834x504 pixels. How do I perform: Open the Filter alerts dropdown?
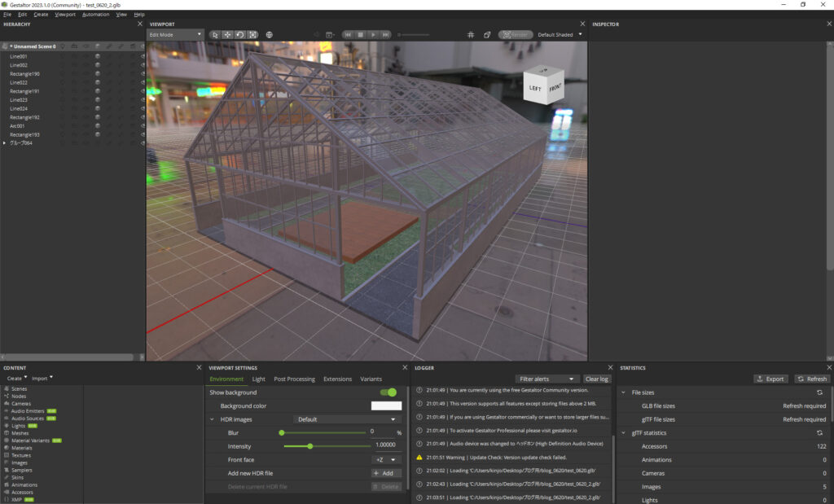tap(548, 379)
